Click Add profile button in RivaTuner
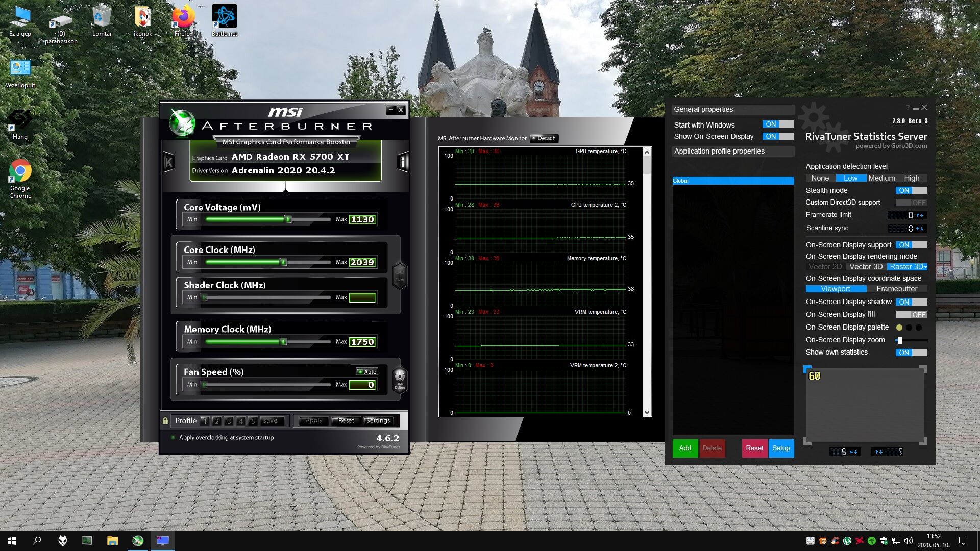Image resolution: width=980 pixels, height=551 pixels. 685,448
